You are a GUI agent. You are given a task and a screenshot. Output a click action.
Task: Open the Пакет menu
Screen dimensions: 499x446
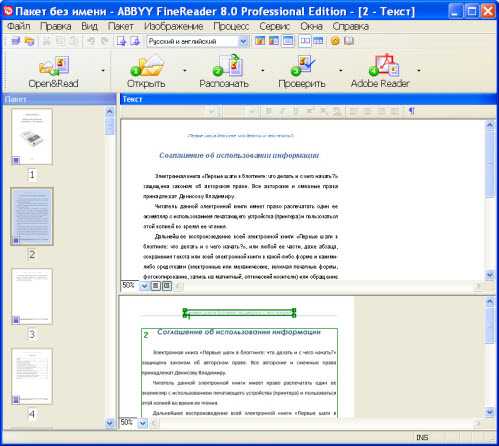120,26
